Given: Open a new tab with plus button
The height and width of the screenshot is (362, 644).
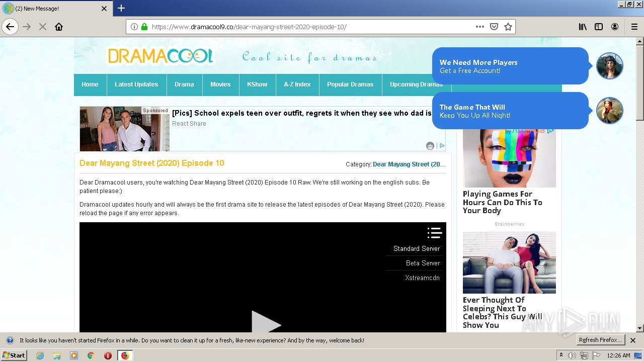Looking at the screenshot, I should (x=121, y=8).
